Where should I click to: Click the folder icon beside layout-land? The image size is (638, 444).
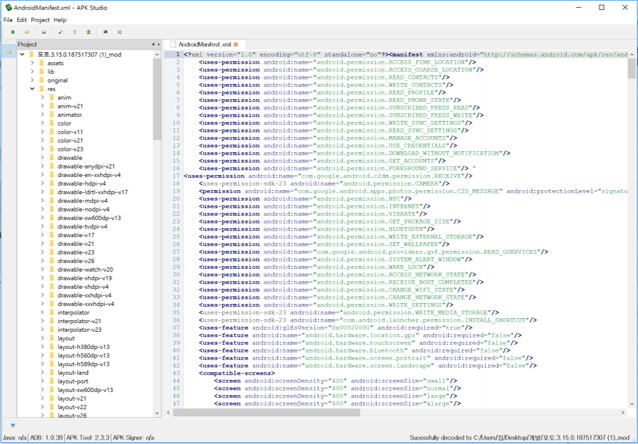point(52,373)
